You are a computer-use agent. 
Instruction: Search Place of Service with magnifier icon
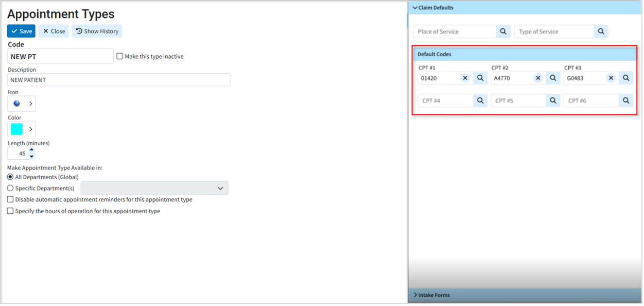point(503,31)
